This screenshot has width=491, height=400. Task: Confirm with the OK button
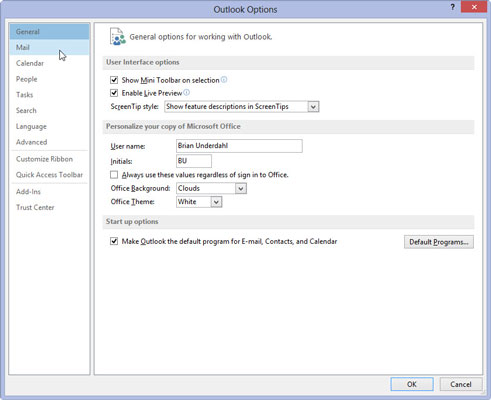tap(412, 384)
